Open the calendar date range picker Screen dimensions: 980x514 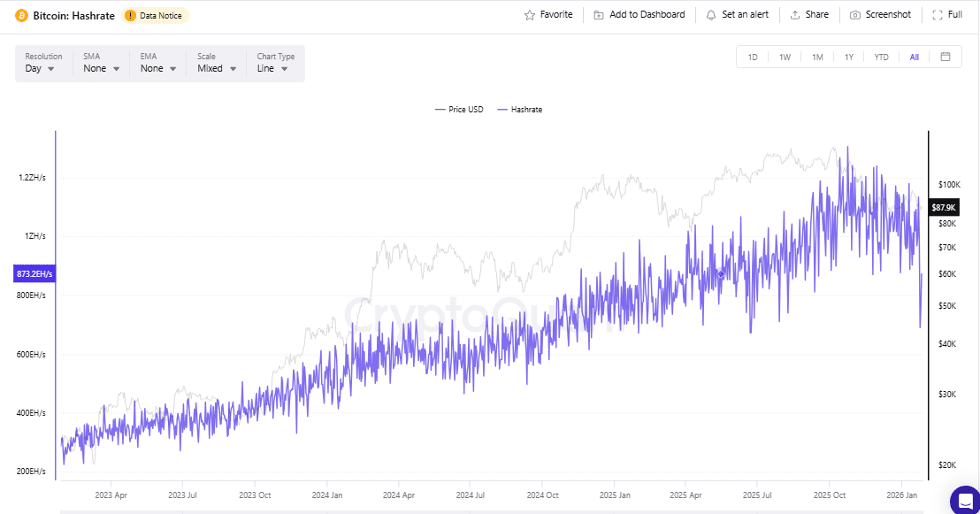click(x=946, y=57)
